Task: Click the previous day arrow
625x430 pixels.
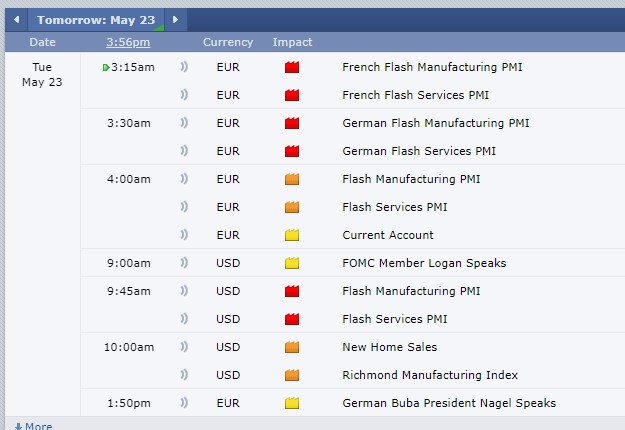Action: [x=16, y=19]
